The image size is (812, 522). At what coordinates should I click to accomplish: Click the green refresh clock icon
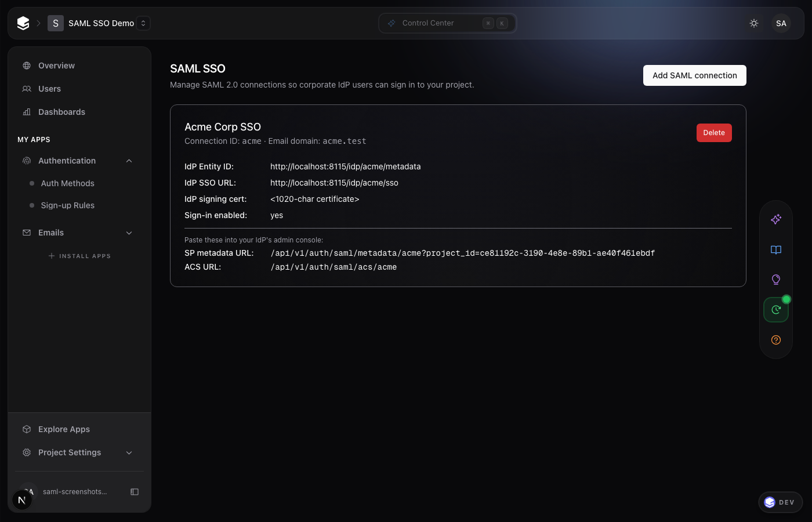pos(776,310)
